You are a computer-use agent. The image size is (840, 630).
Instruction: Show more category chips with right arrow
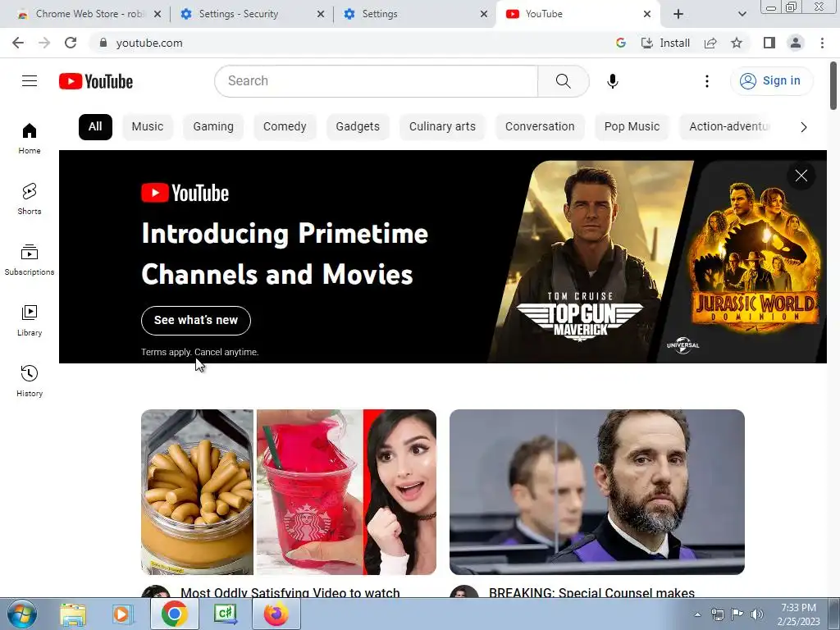(804, 127)
